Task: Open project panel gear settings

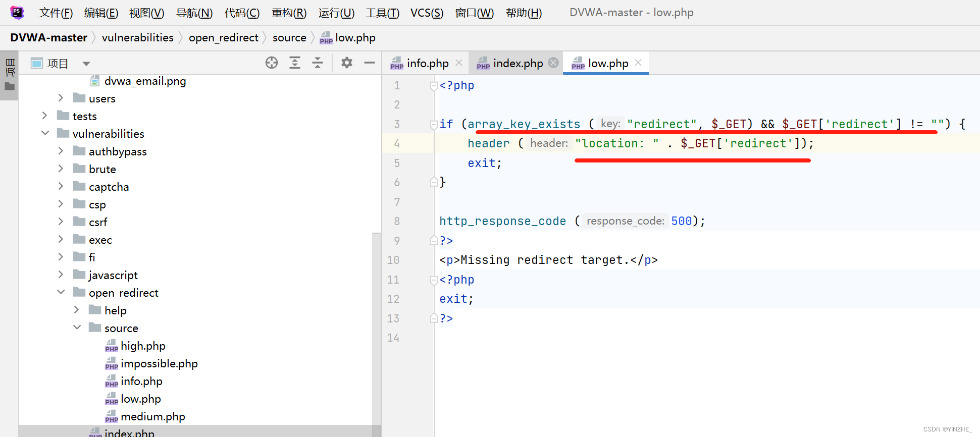Action: pyautogui.click(x=347, y=63)
